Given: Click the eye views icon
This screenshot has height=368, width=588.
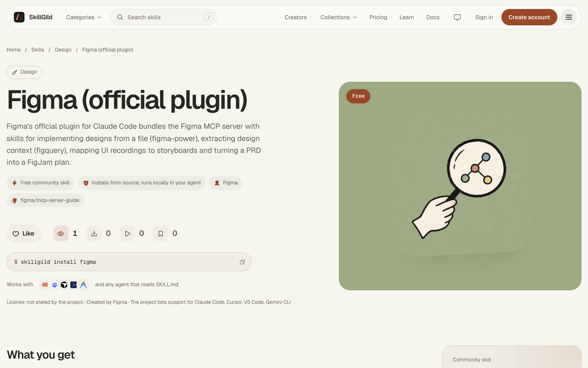Looking at the screenshot, I should (61, 234).
